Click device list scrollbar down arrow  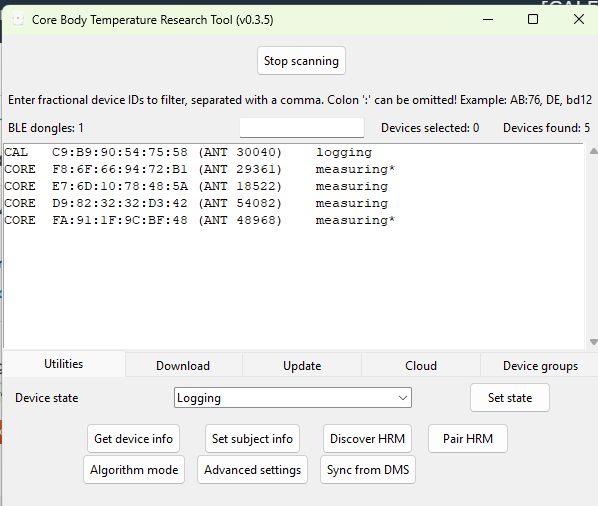click(593, 342)
